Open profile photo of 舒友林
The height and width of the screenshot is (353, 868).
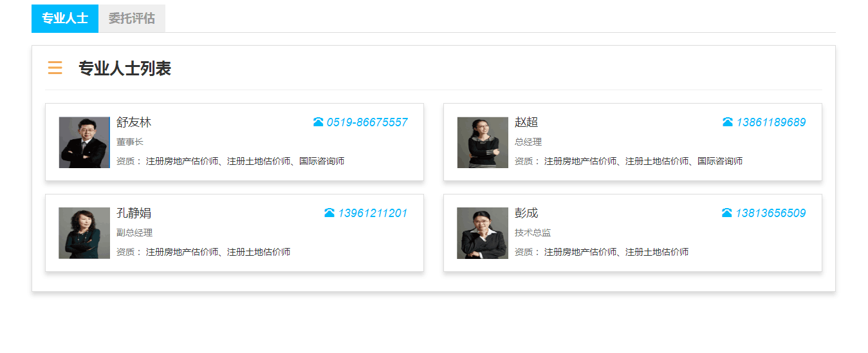coord(84,142)
